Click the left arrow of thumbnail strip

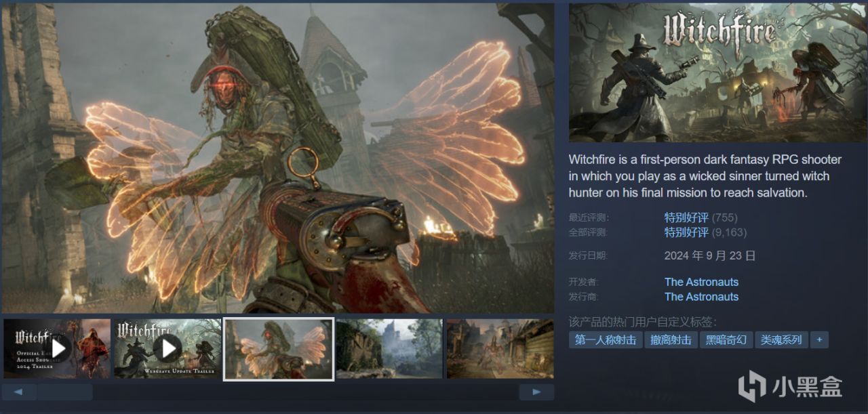[19, 392]
